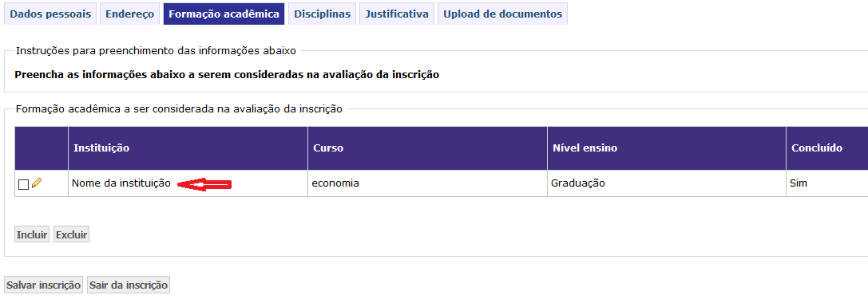Switch to Upload de documentos tab
This screenshot has height=303, width=868.
pos(502,14)
